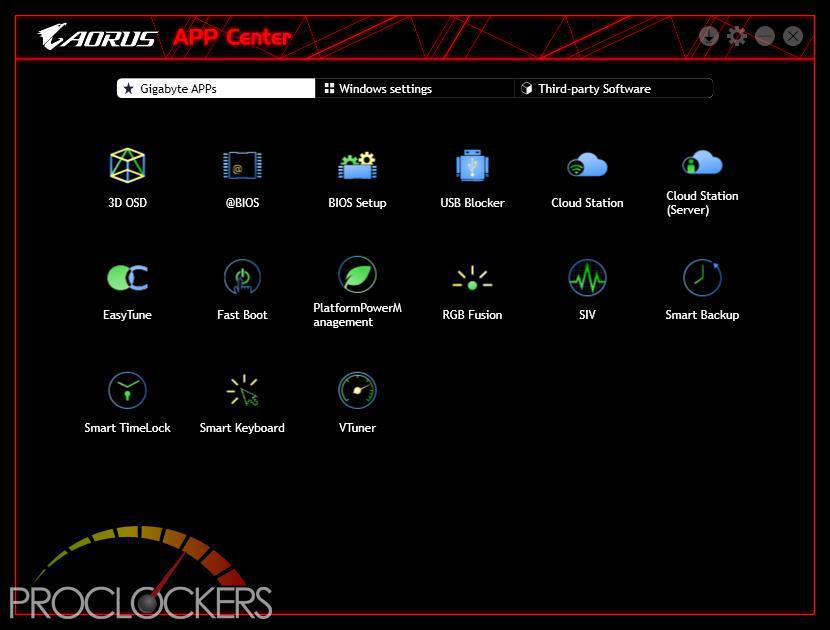
Task: Click the "Cloud Station (Server)" label
Action: [x=702, y=203]
